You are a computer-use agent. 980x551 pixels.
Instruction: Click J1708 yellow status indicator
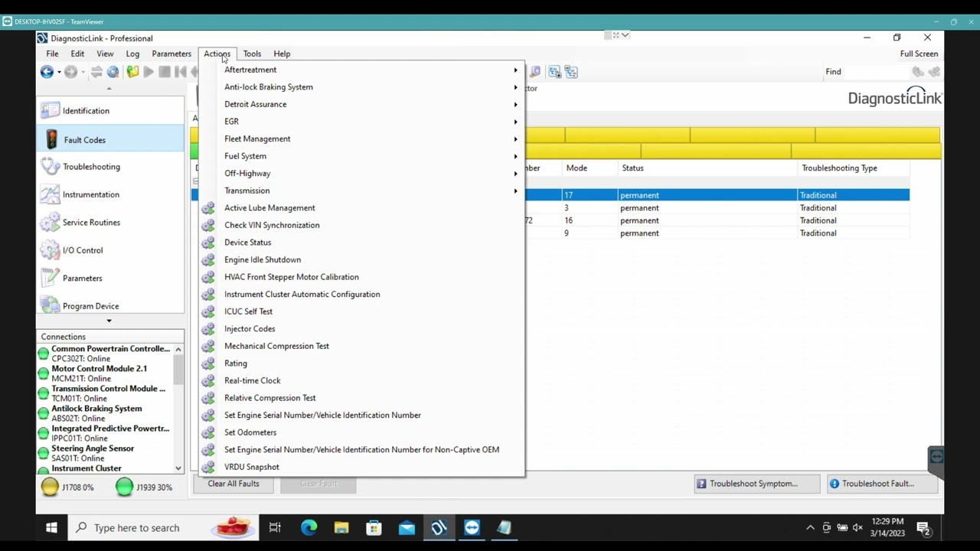[50, 487]
